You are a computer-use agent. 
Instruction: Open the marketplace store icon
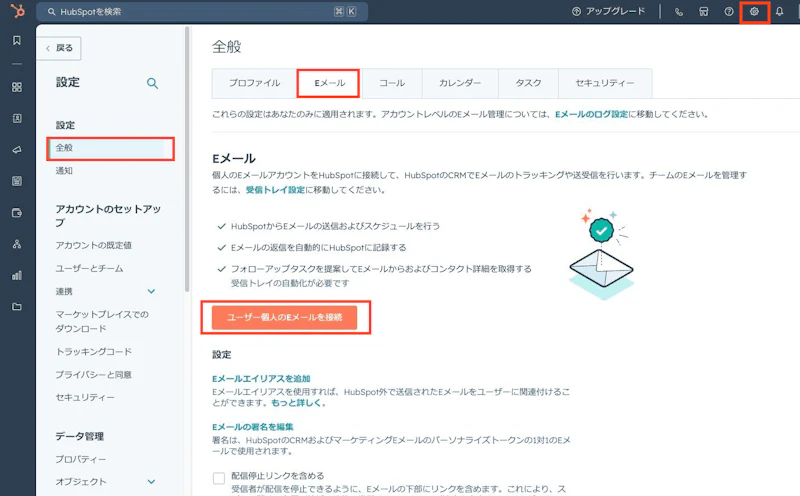(704, 12)
